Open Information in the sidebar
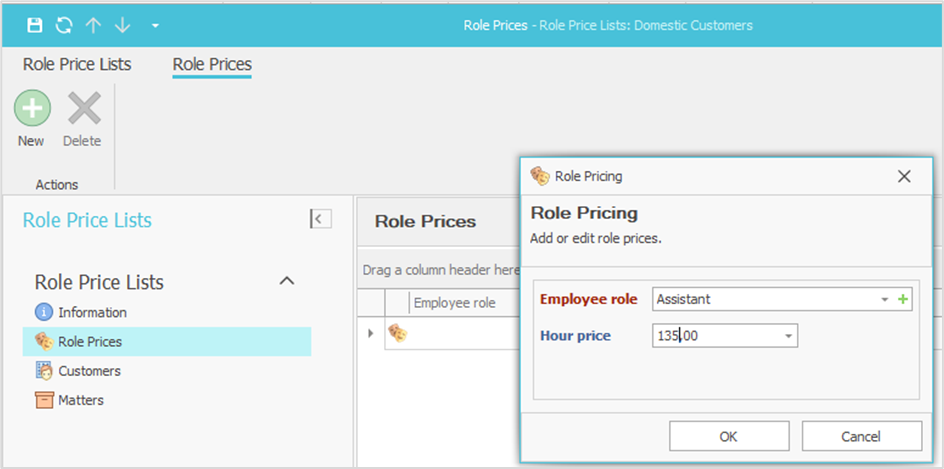 (92, 312)
